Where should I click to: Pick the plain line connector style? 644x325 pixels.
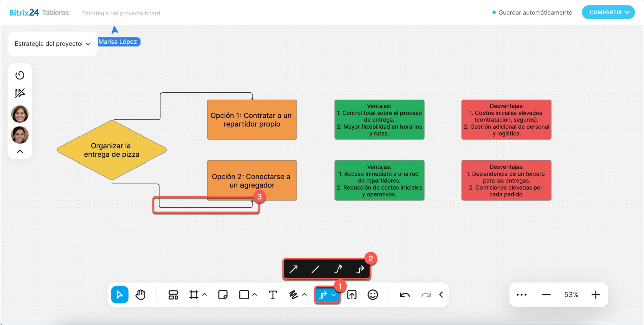[x=315, y=269]
